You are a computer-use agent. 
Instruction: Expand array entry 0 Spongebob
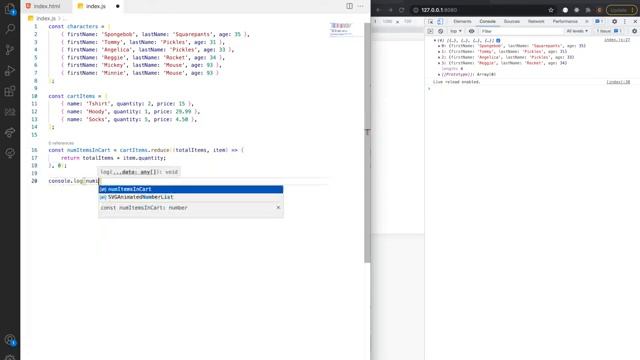coord(439,46)
